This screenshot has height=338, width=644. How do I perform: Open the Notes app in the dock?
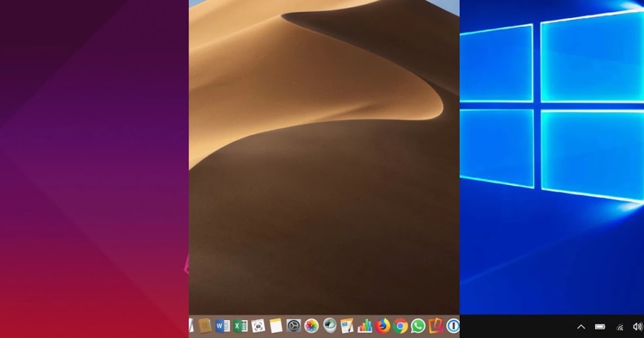click(x=275, y=325)
